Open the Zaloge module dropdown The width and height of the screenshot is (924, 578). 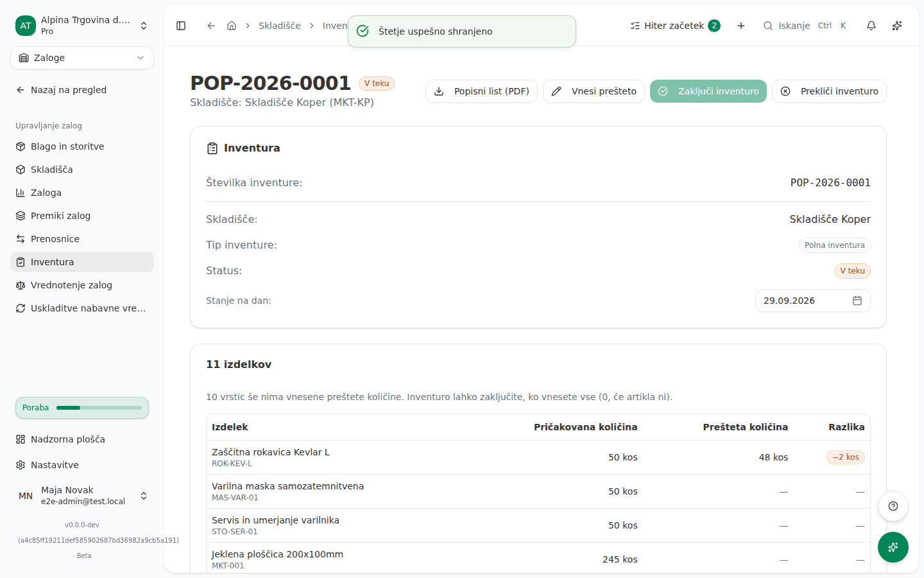82,58
